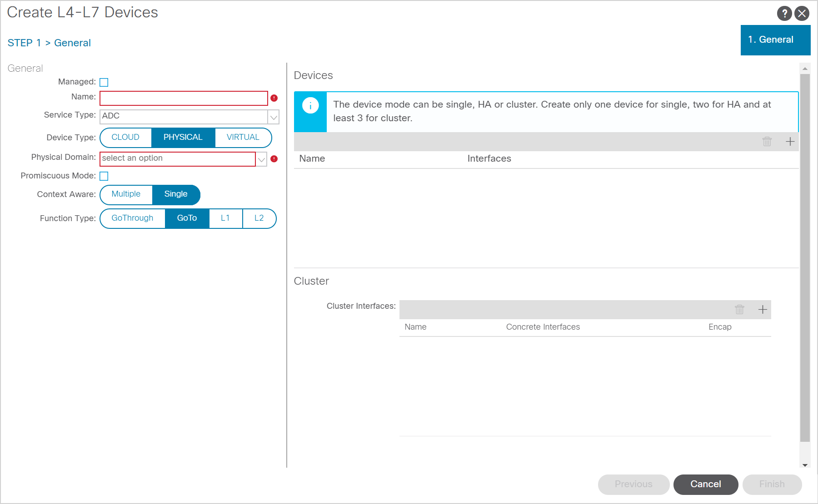Image resolution: width=818 pixels, height=504 pixels.
Task: Enable the Managed checkbox
Action: [104, 82]
